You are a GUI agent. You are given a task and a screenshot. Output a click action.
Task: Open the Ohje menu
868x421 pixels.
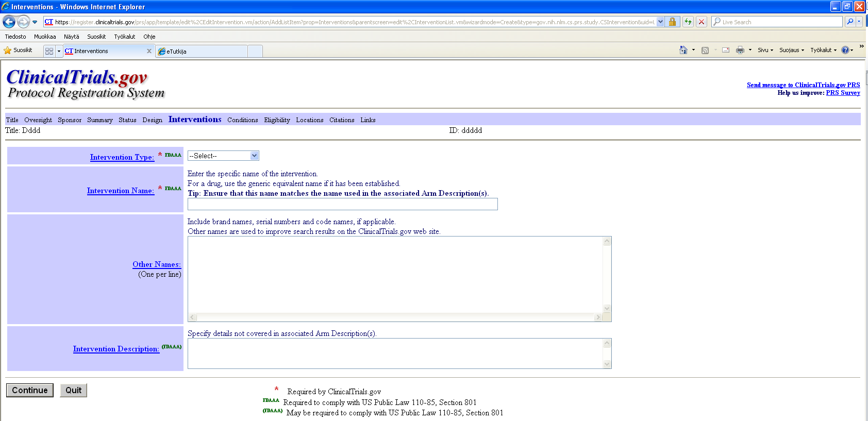tap(149, 37)
